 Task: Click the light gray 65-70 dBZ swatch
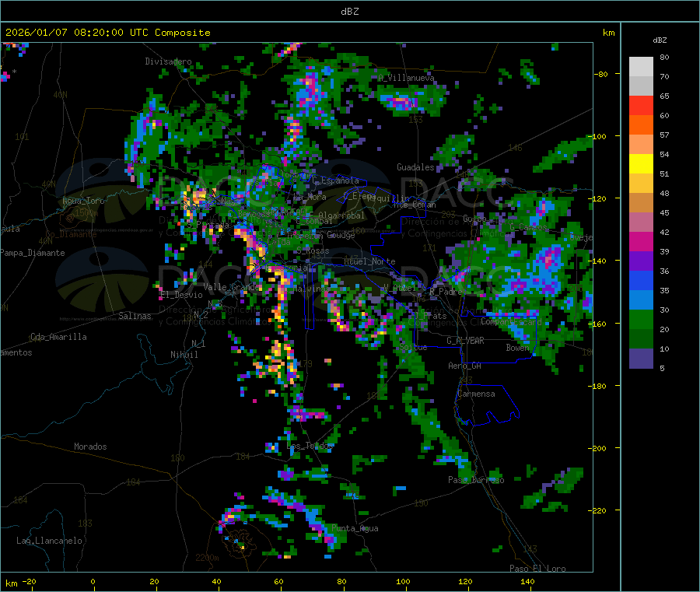point(641,86)
